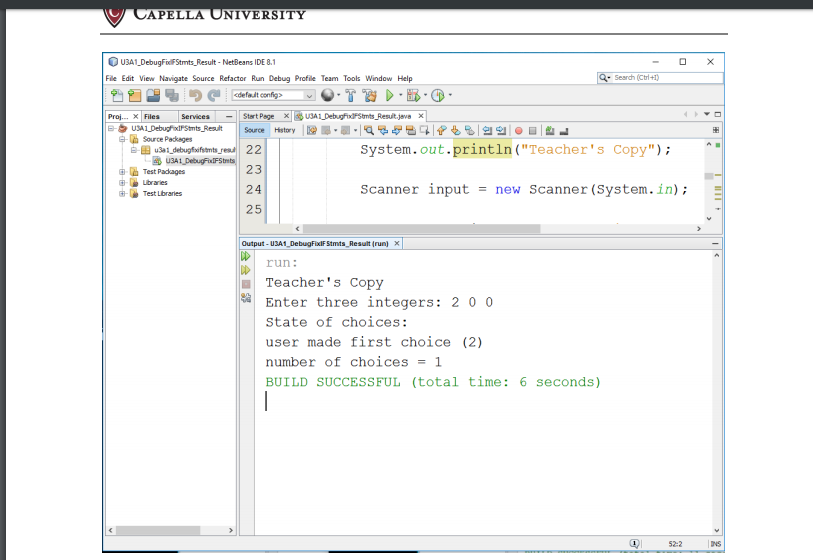Click the Last Edit icon in editor toolbar
Viewport: 813px width, 560px height.
(312, 130)
